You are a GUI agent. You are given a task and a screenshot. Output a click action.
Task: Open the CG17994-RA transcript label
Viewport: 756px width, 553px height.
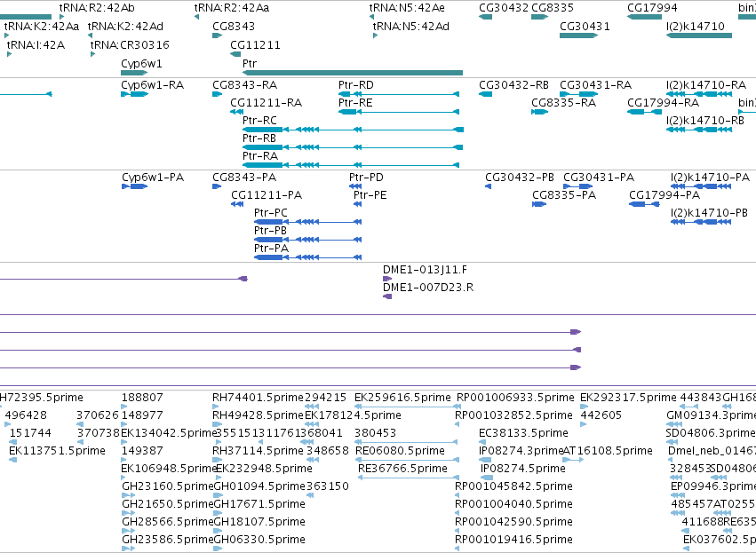pos(663,103)
